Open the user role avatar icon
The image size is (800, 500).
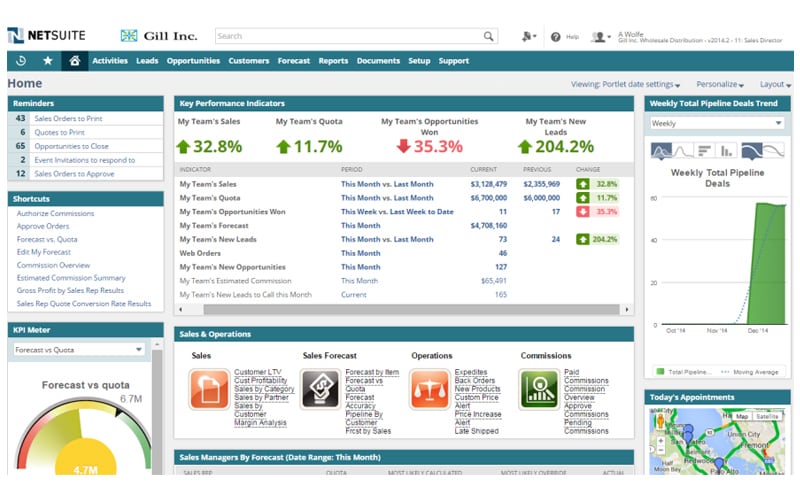pos(600,37)
